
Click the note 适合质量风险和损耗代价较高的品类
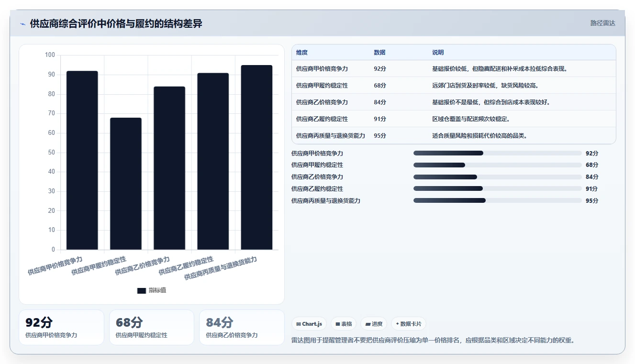coord(480,136)
